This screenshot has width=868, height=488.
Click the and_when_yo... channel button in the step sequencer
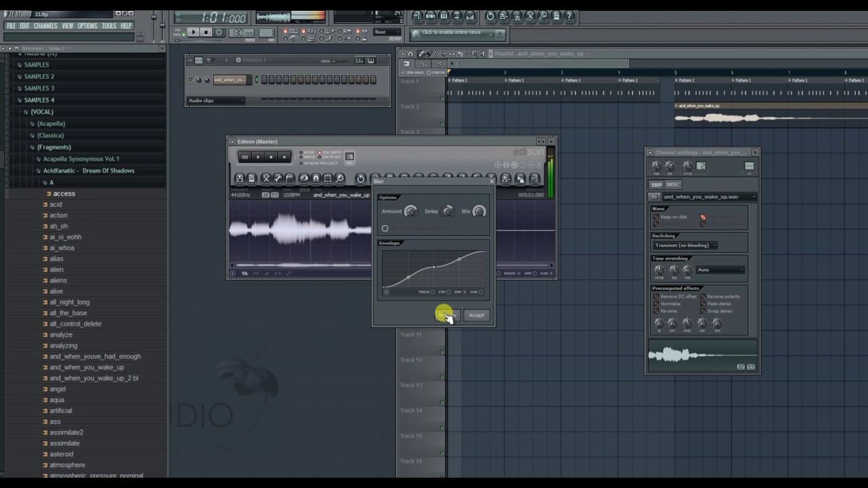click(230, 79)
